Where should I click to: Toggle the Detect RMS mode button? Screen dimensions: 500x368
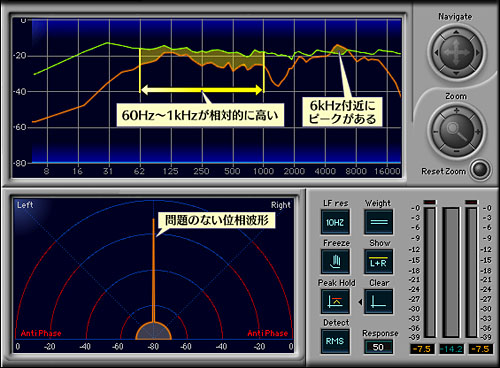[x=335, y=341]
